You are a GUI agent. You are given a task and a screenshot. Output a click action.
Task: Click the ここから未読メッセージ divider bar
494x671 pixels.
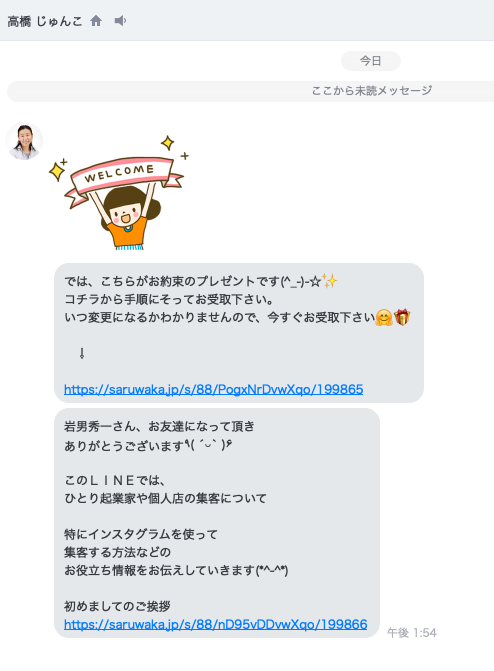point(250,91)
